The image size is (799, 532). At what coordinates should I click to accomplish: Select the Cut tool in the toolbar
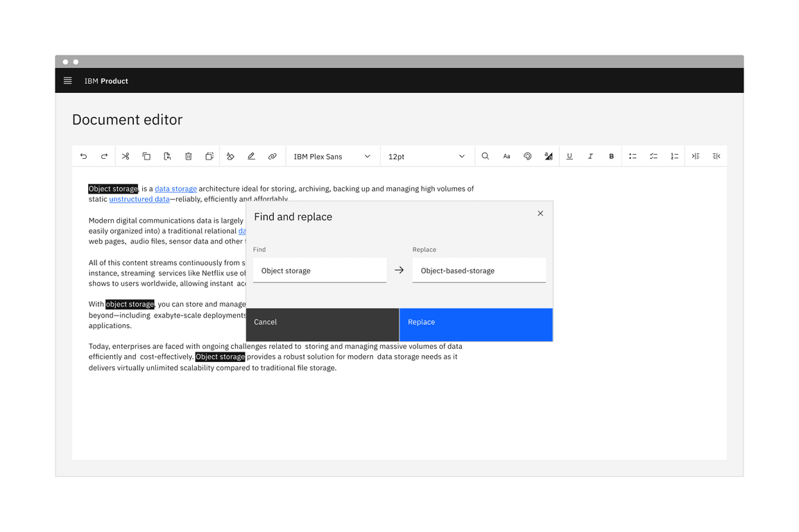(x=126, y=156)
